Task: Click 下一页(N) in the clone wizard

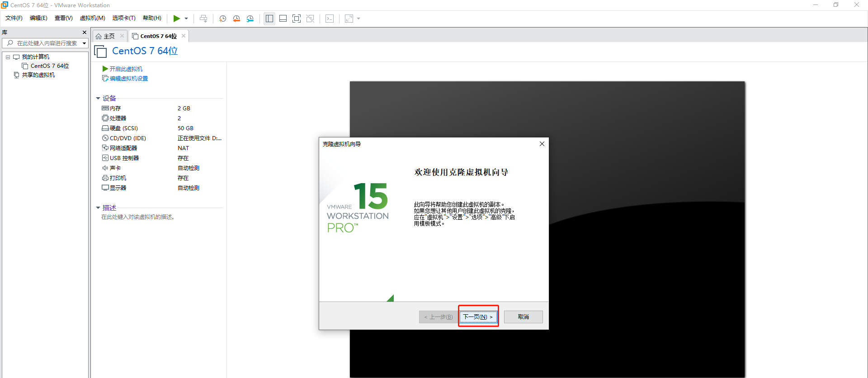Action: [x=478, y=317]
